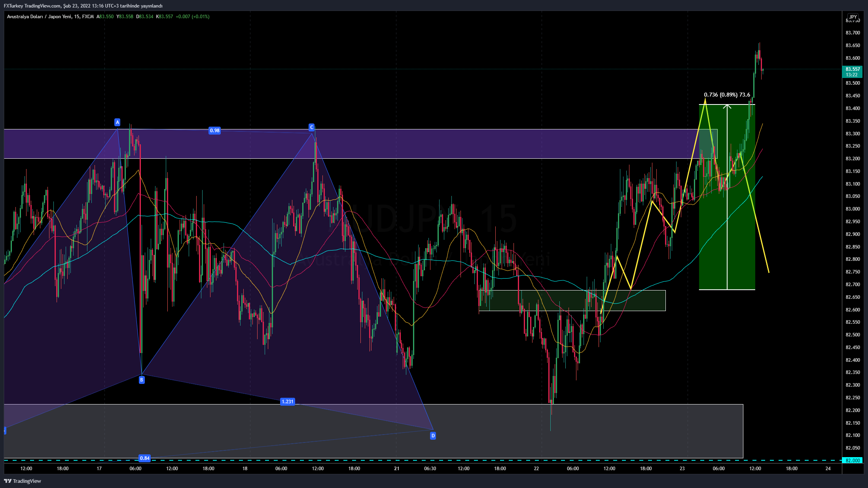This screenshot has height=488, width=868.
Task: Click the TradingView logo at bottom left
Action: click(x=23, y=481)
